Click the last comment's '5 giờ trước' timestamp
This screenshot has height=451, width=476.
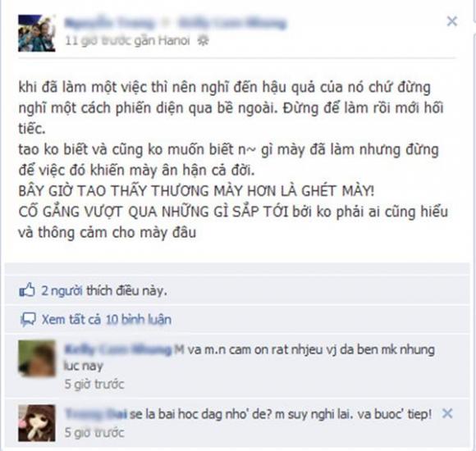click(94, 432)
